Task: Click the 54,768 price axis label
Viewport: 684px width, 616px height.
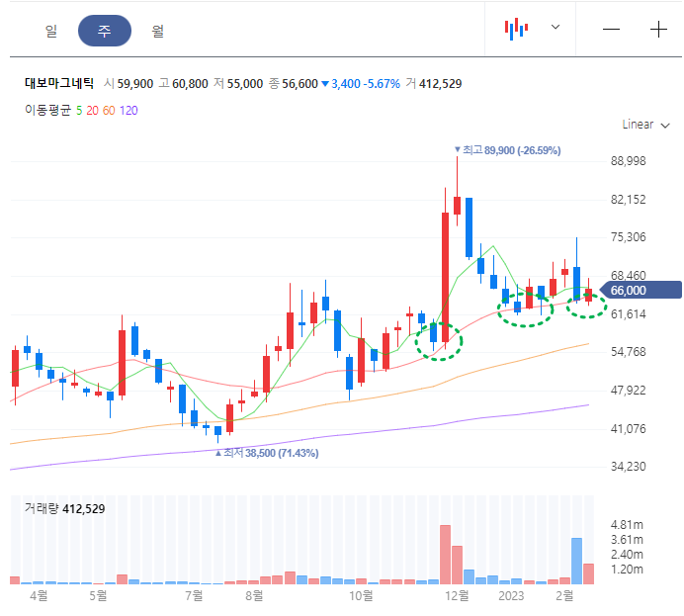Action: 629,352
